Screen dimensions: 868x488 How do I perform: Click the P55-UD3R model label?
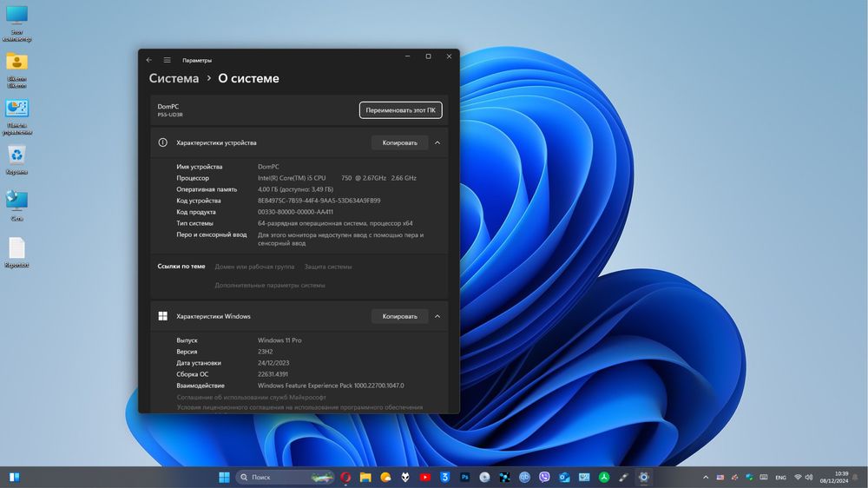tap(170, 115)
